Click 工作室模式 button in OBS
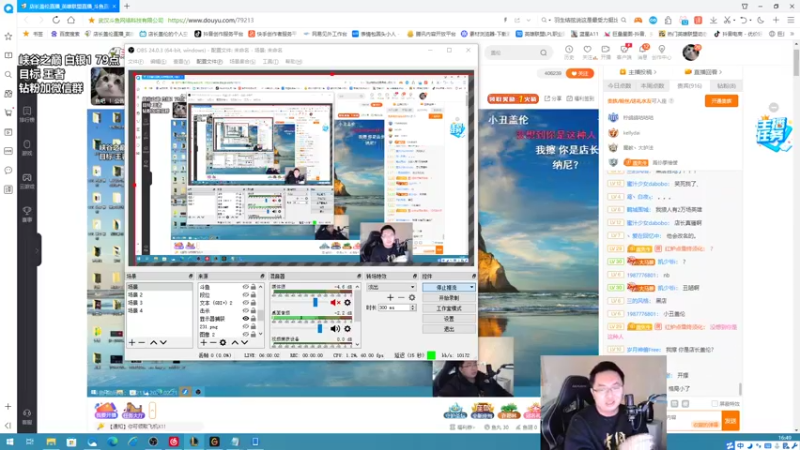The width and height of the screenshot is (800, 450). click(x=449, y=308)
